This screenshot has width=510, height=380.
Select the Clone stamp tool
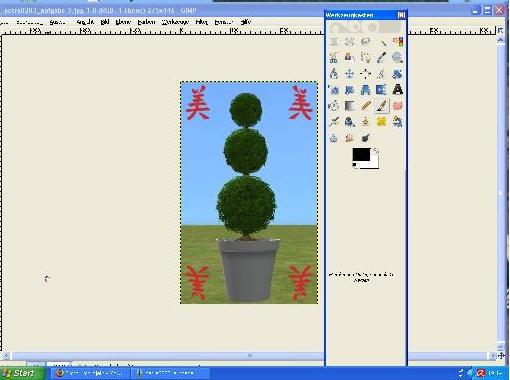pos(365,122)
